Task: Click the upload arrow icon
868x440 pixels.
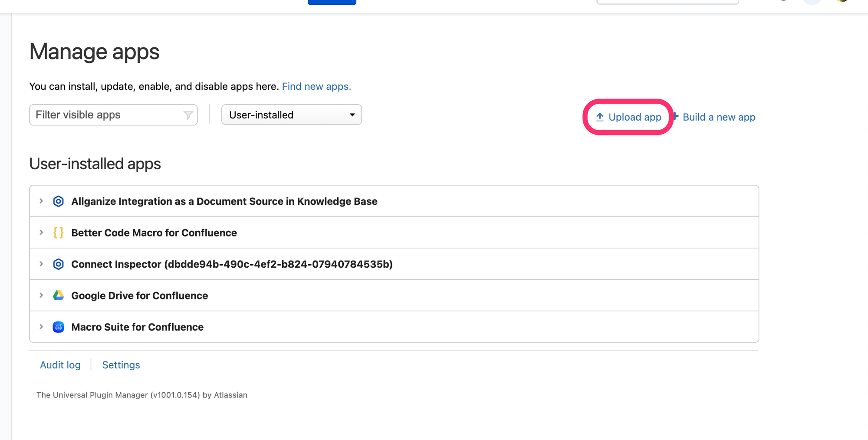Action: [600, 117]
